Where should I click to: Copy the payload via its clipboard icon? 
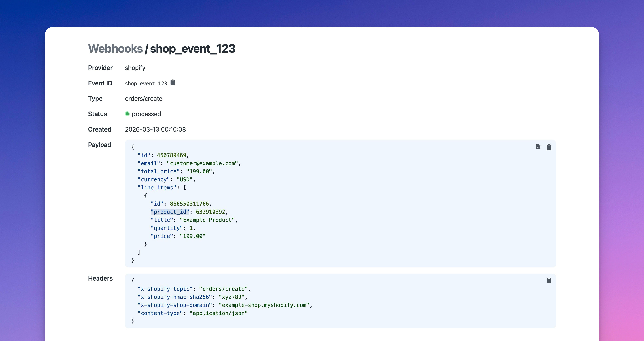[x=549, y=147]
